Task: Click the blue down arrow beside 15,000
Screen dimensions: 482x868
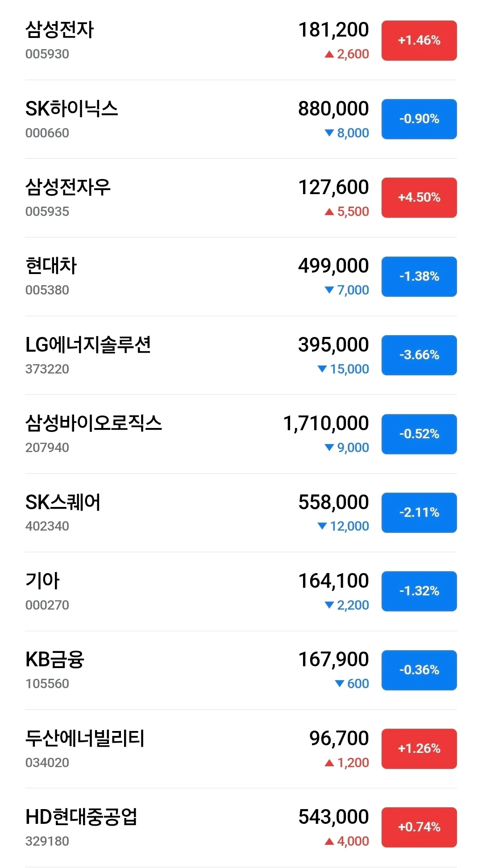Action: (322, 369)
